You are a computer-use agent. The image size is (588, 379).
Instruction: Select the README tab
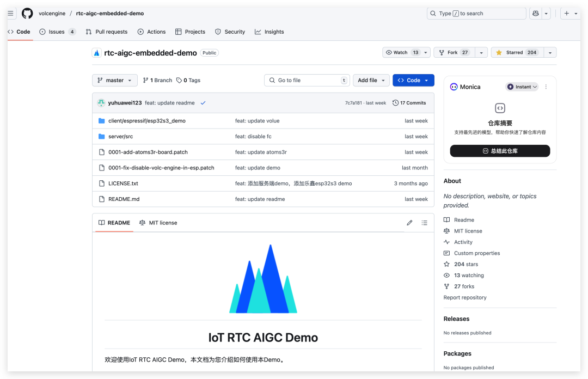pos(114,223)
